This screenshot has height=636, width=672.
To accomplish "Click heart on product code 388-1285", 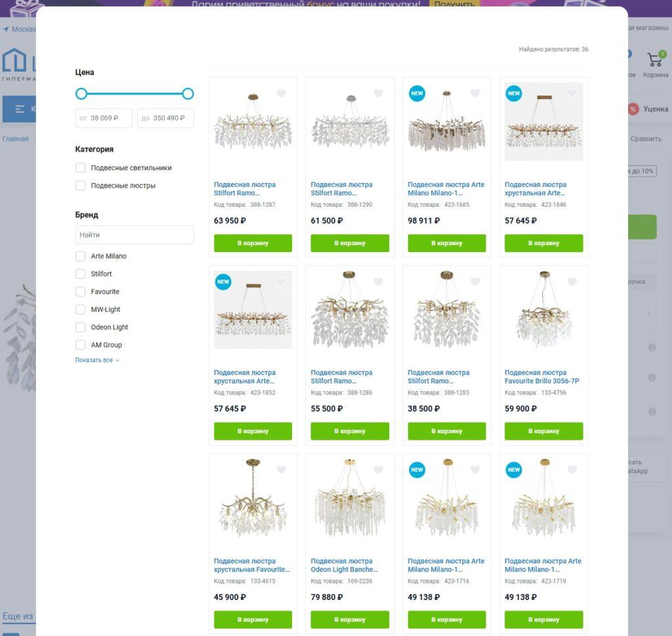I will (x=475, y=282).
